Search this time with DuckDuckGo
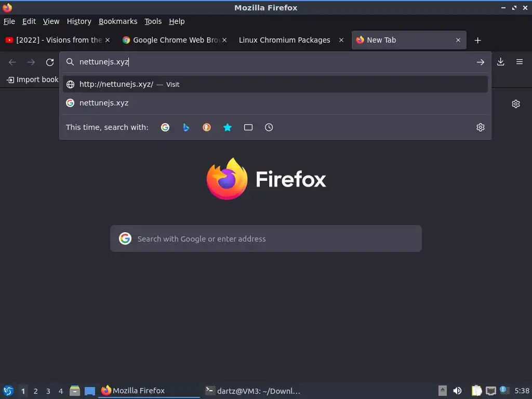The height and width of the screenshot is (399, 532). pos(207,127)
